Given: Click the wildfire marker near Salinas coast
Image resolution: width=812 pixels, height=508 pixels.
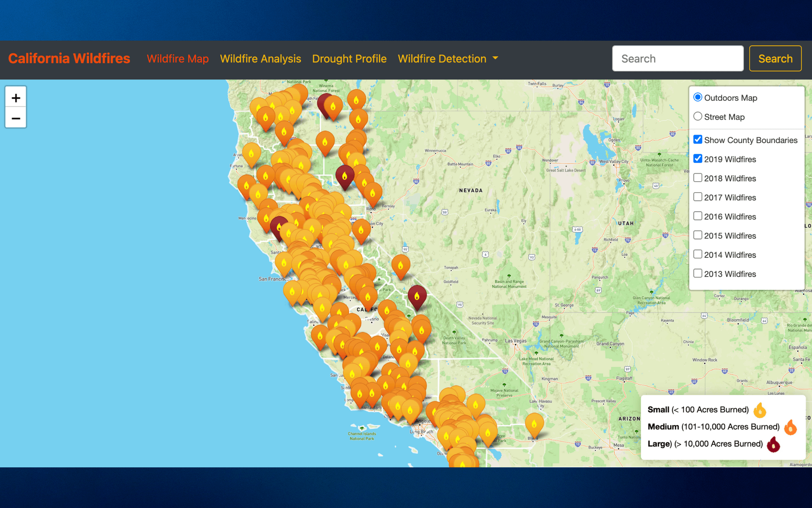Looking at the screenshot, I should (320, 337).
